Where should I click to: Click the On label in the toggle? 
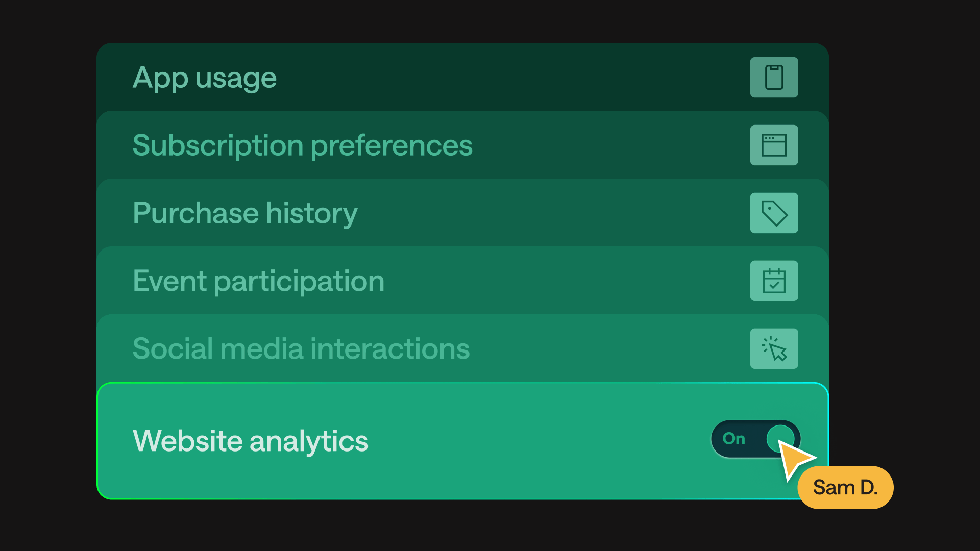(734, 439)
